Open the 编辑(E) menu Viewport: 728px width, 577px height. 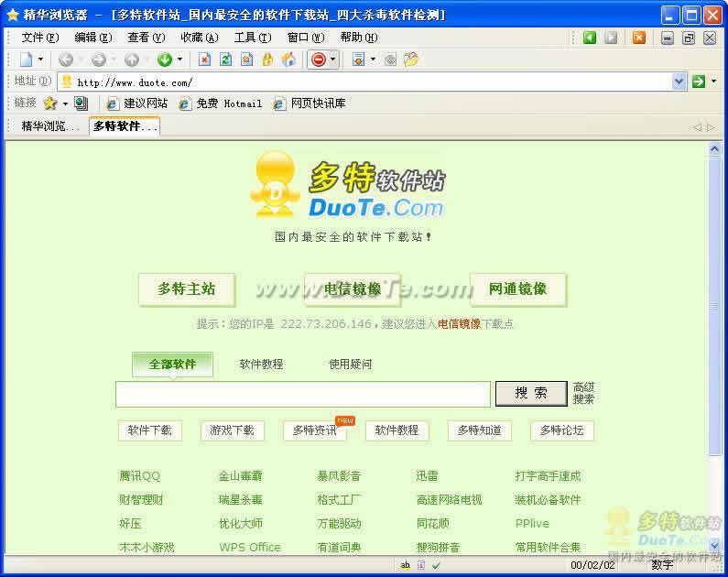point(93,38)
